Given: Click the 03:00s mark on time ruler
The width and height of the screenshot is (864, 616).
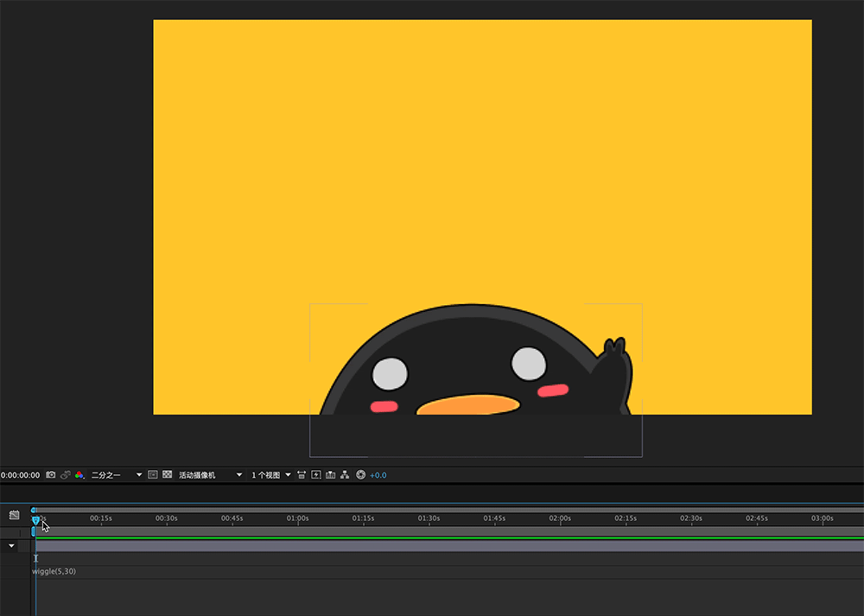Looking at the screenshot, I should pyautogui.click(x=823, y=518).
